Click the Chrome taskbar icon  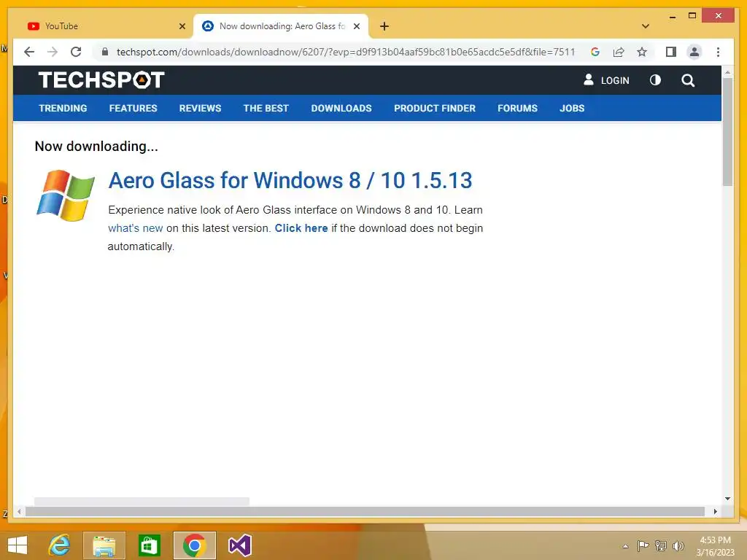click(x=194, y=545)
